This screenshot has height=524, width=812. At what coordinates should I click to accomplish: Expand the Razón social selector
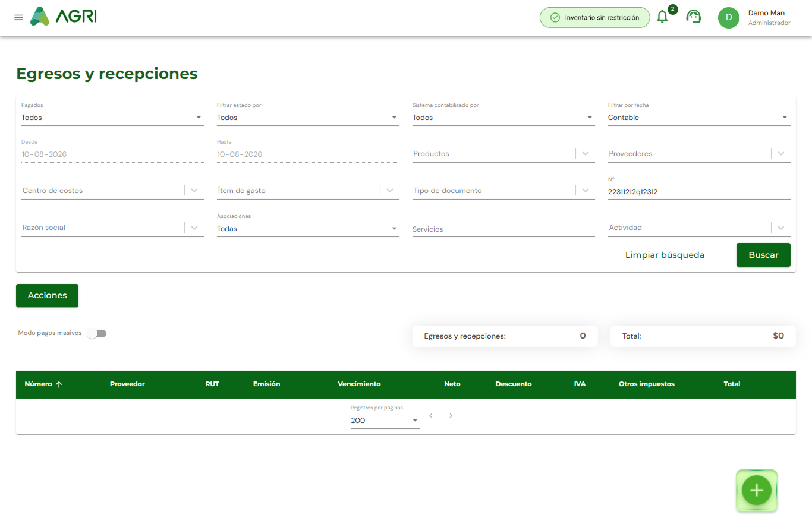coord(194,228)
